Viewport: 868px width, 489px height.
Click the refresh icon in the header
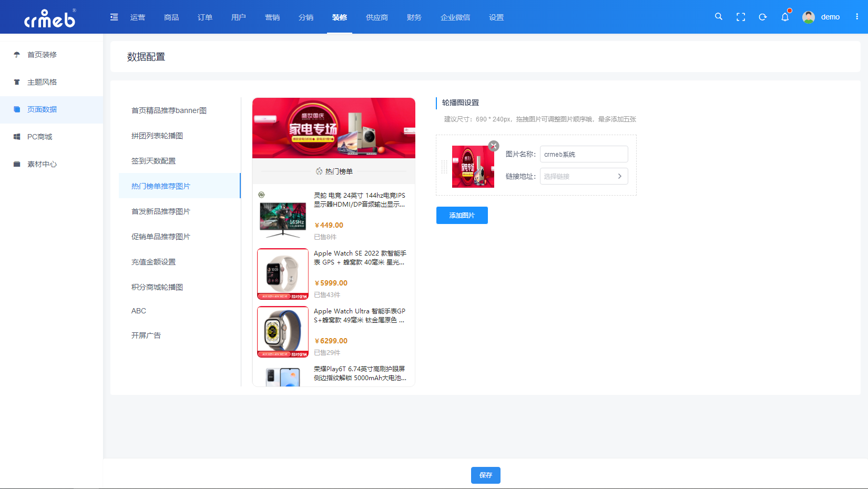tap(763, 17)
